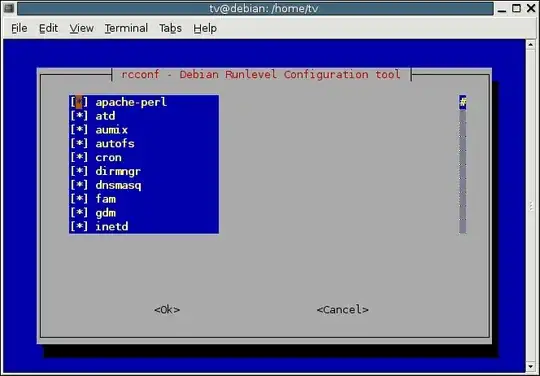Disable the dnsmasq service checkbox
Screen dimensions: 540x376
79,185
